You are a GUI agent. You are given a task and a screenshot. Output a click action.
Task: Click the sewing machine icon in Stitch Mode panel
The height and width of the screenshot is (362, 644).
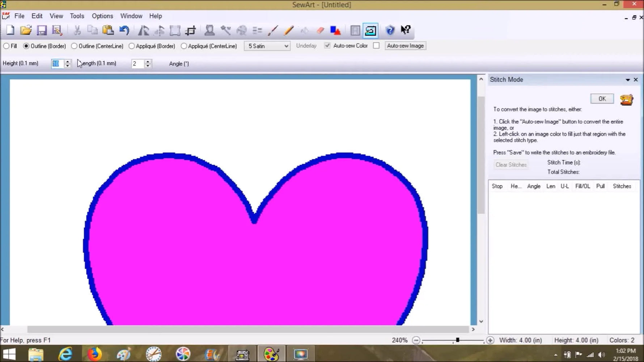627,99
